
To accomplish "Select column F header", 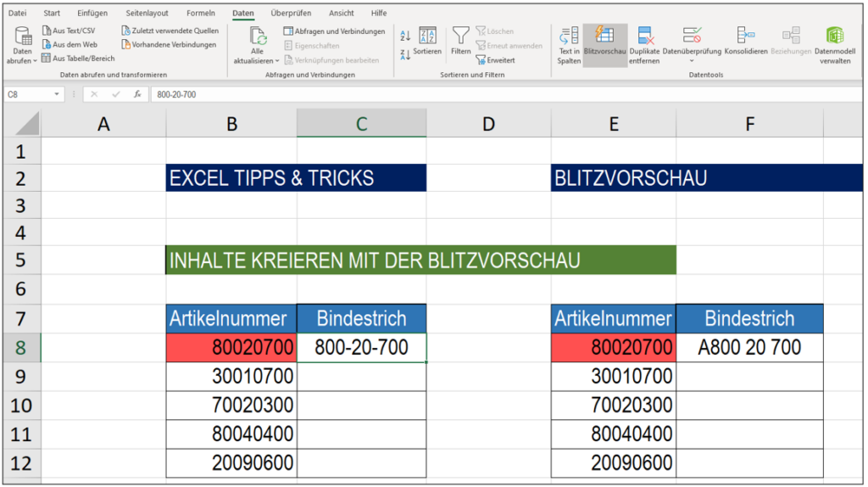I will pyautogui.click(x=749, y=123).
